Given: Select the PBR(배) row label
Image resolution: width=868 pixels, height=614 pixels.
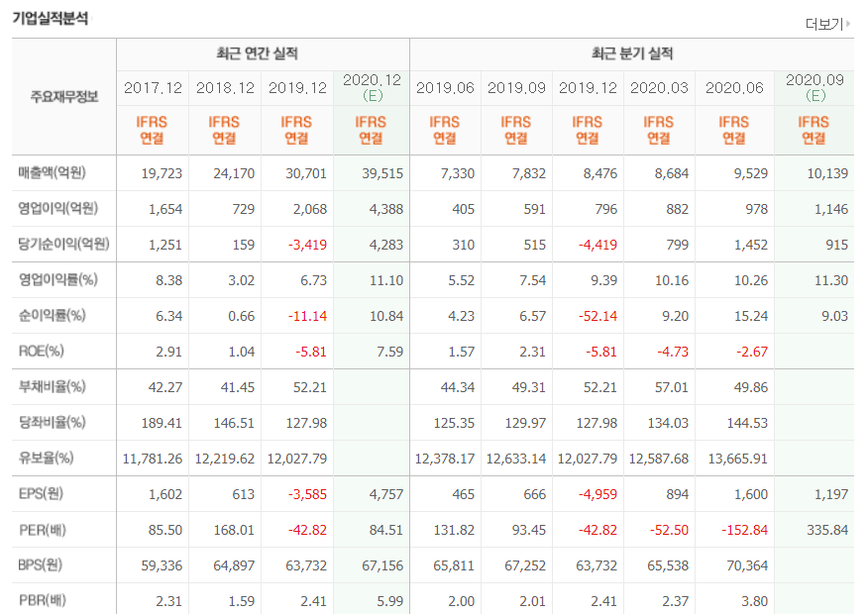Looking at the screenshot, I should (42, 600).
